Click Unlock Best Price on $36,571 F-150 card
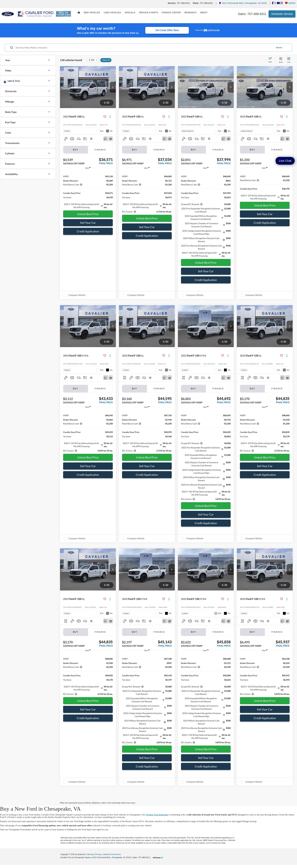This screenshot has width=297, height=868. coord(88,214)
